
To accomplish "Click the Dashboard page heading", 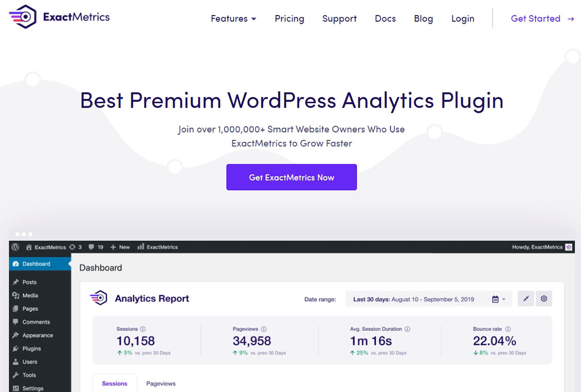I will tap(101, 268).
